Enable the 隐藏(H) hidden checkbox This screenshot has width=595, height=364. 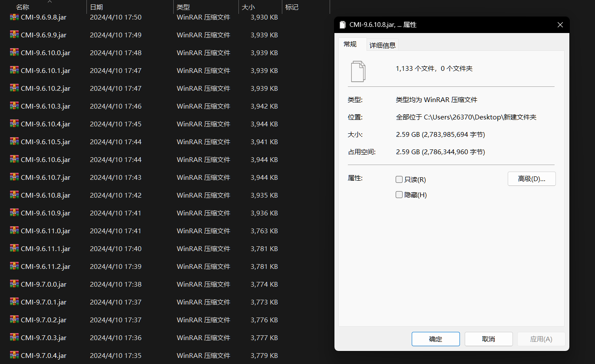(x=399, y=195)
